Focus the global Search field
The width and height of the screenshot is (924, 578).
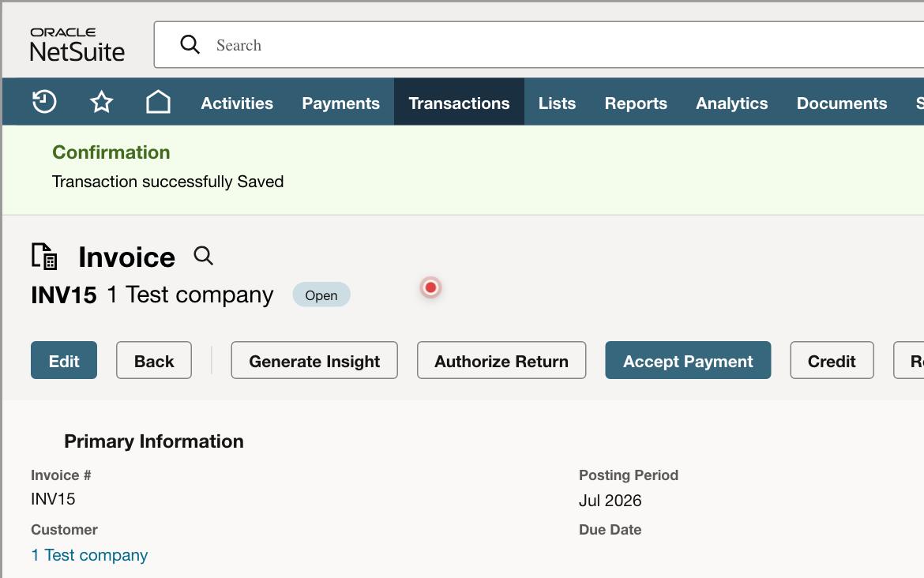[539, 45]
